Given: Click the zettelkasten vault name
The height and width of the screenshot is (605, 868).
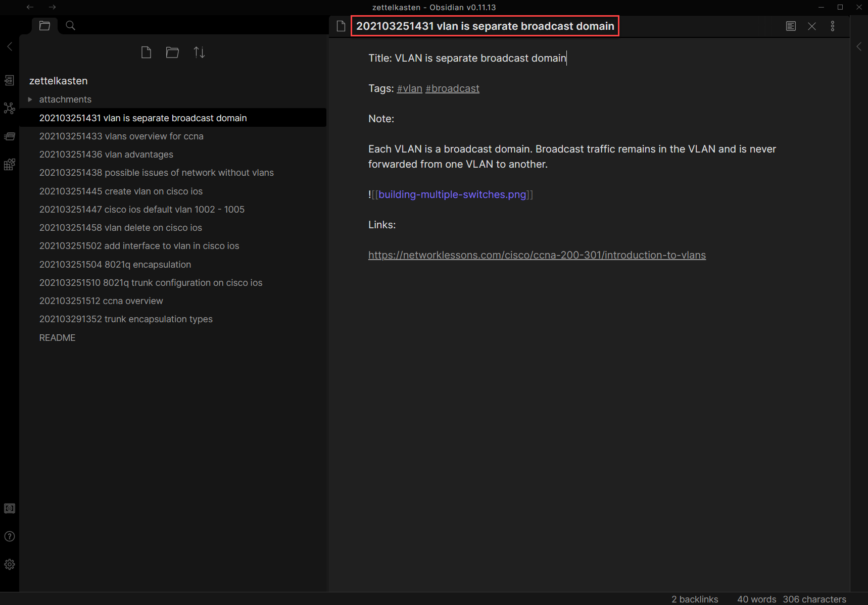Looking at the screenshot, I should click(x=58, y=81).
